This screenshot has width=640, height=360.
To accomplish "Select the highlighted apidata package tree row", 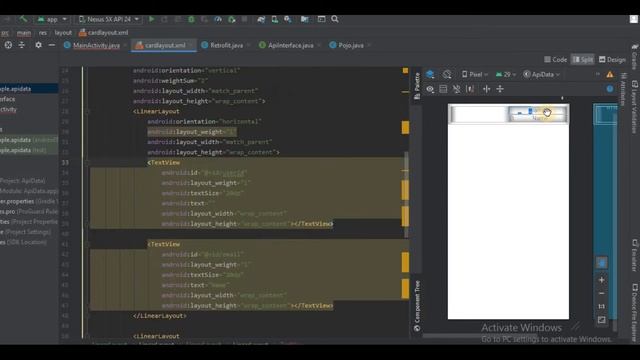I will pos(29,89).
